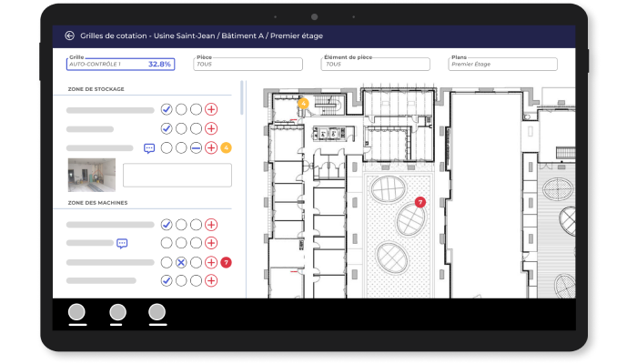Click red plus on second Zone de stockage row
This screenshot has height=364, width=637.
point(211,128)
